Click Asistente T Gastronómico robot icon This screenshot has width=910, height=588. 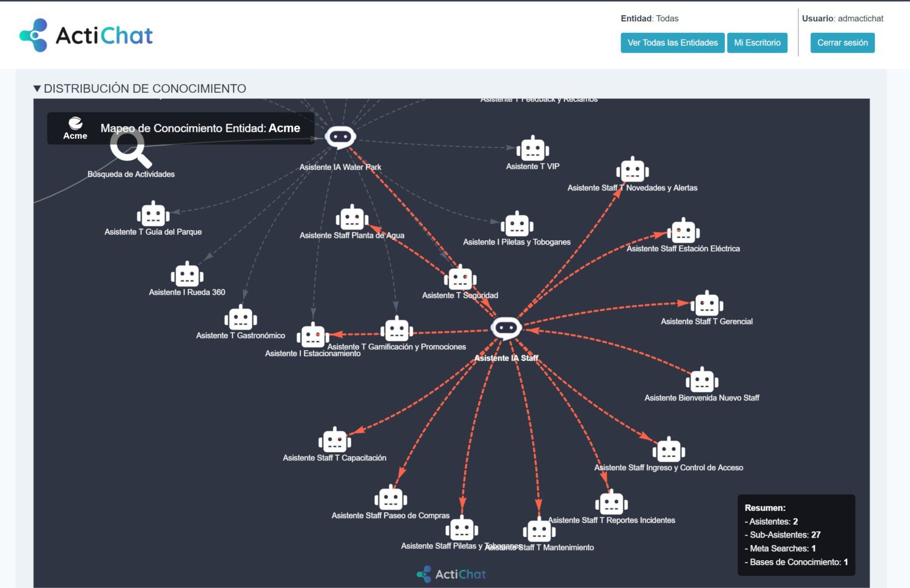(x=240, y=319)
